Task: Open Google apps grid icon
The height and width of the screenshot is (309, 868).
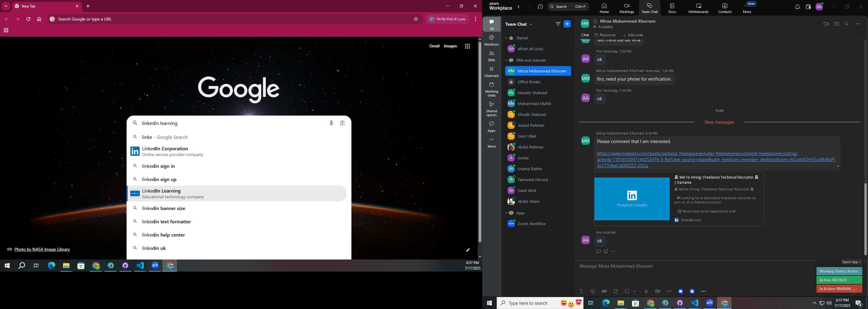Action: pos(467,46)
